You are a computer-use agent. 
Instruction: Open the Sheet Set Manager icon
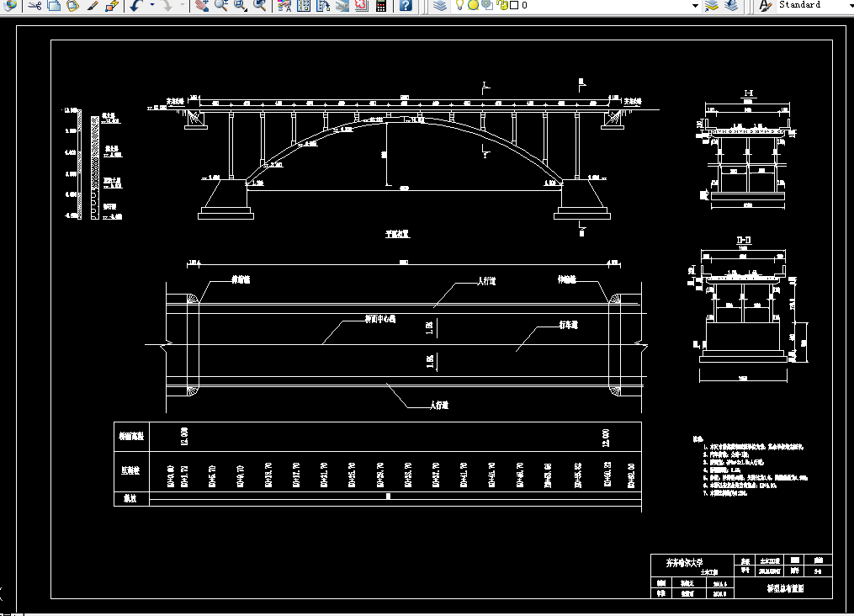coord(342,5)
